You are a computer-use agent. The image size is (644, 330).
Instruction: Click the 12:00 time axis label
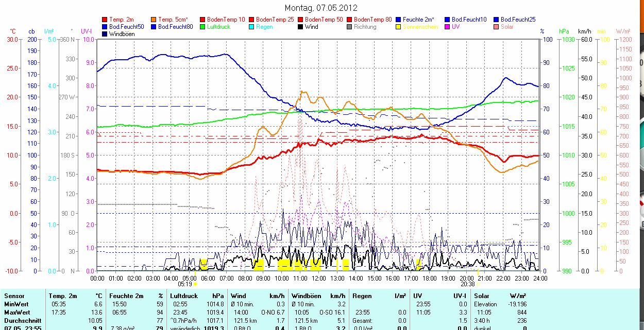[318, 278]
